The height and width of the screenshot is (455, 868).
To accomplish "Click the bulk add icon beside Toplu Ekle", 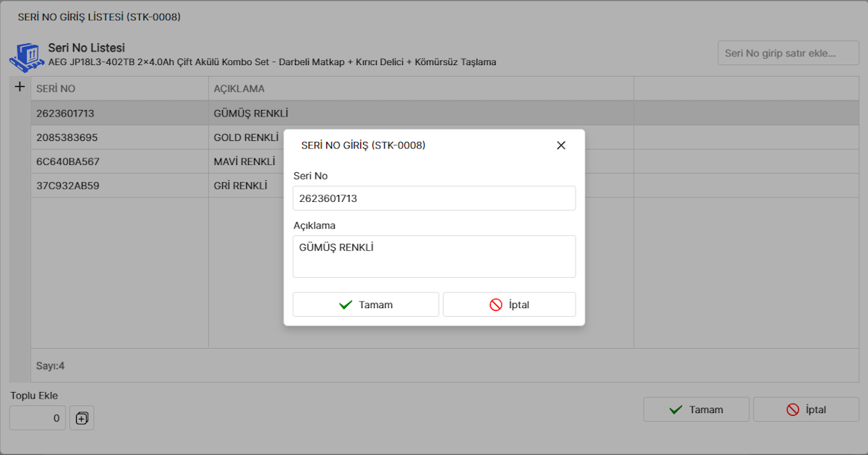I will click(82, 418).
